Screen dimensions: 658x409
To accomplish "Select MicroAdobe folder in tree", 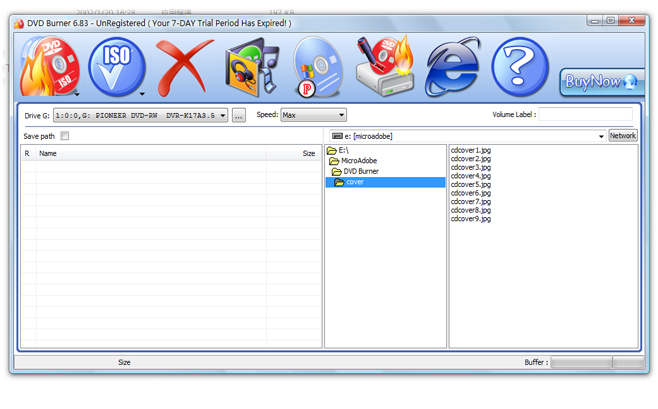I will (x=353, y=161).
